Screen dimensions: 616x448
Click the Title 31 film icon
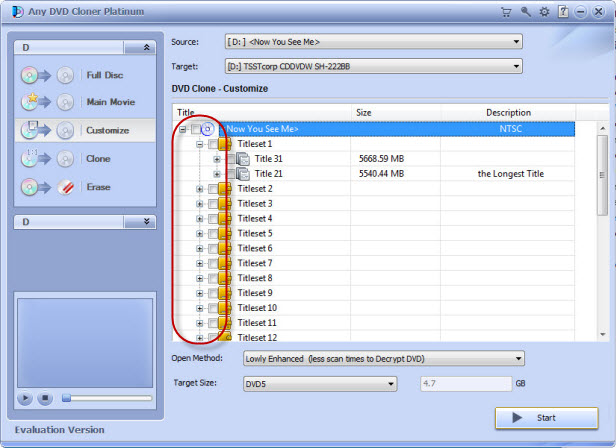click(x=243, y=159)
